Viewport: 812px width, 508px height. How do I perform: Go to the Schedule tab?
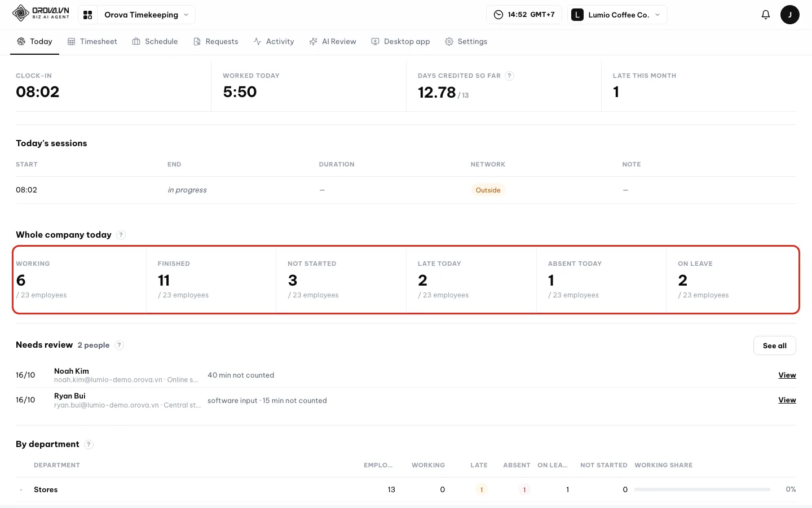pyautogui.click(x=155, y=42)
